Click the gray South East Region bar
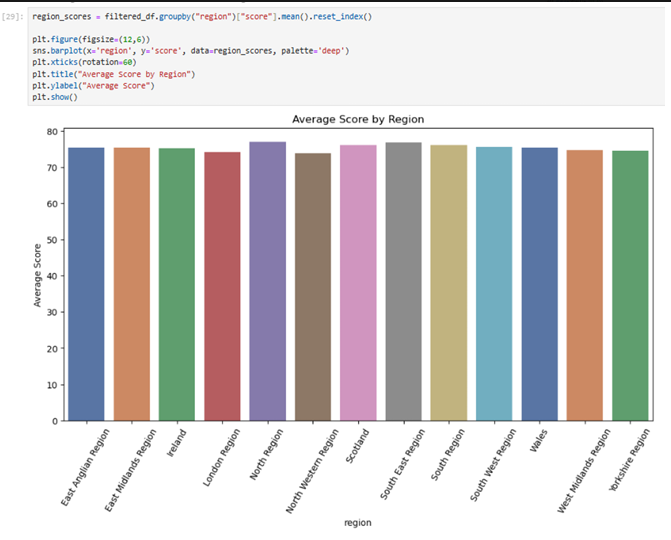Image resolution: width=671 pixels, height=540 pixels. [x=403, y=282]
